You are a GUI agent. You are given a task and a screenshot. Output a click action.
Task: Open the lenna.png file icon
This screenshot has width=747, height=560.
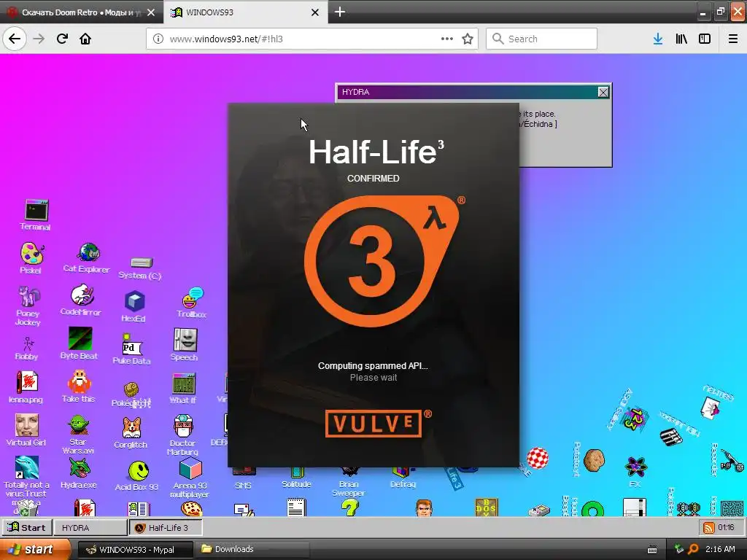coord(26,388)
